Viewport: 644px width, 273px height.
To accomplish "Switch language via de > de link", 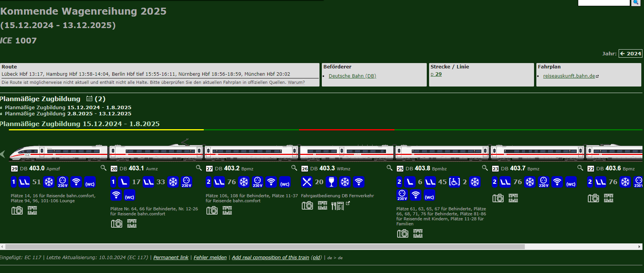I will 335,258.
